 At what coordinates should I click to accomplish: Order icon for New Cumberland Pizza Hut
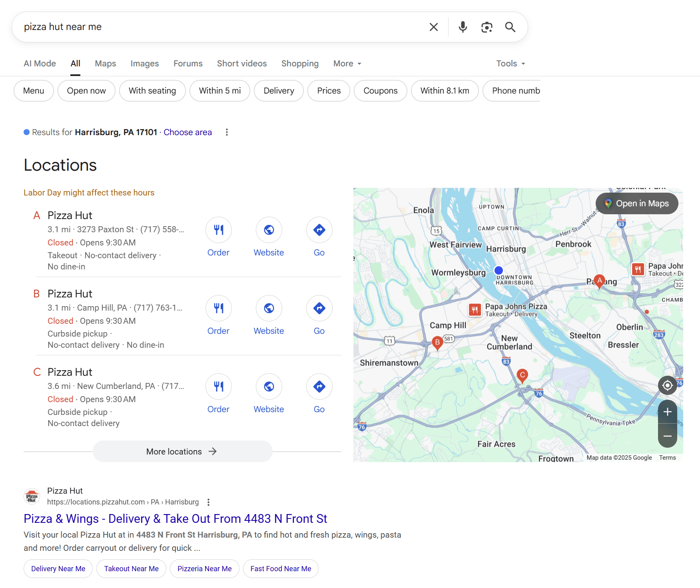[218, 387]
